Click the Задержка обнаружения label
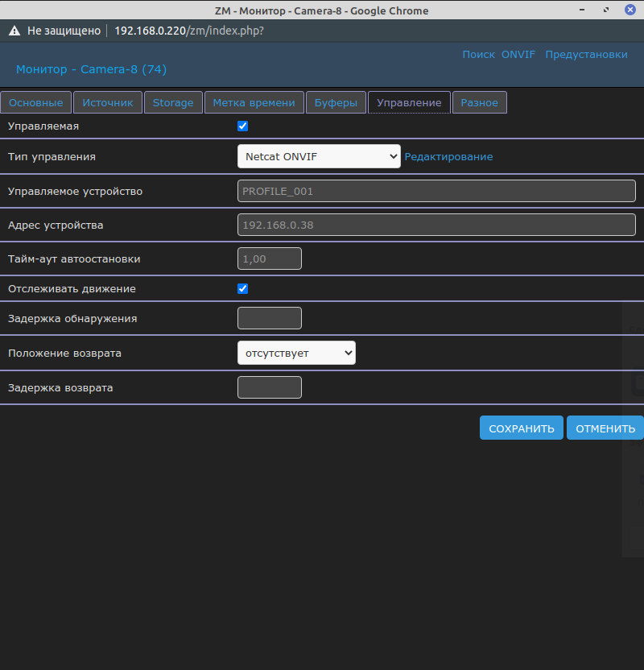 [72, 319]
